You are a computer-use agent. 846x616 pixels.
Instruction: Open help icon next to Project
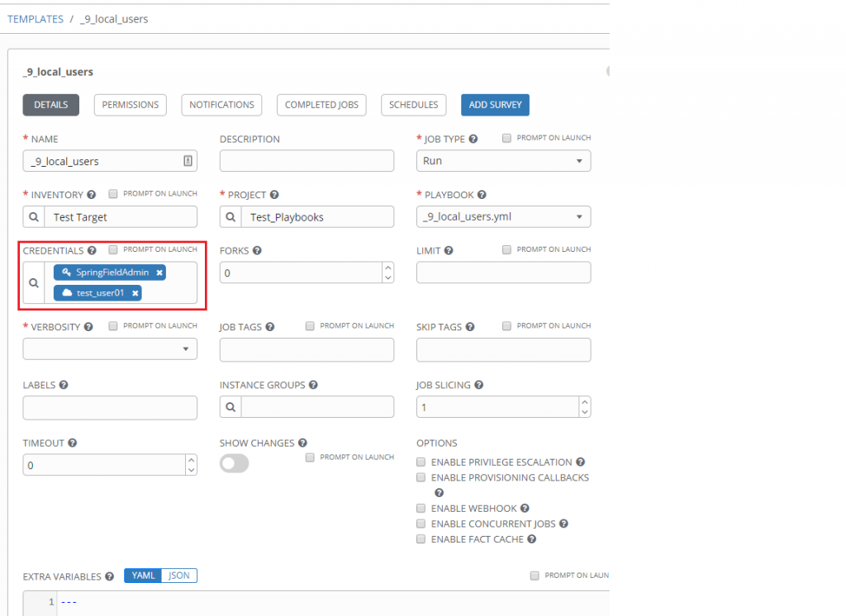tap(274, 195)
